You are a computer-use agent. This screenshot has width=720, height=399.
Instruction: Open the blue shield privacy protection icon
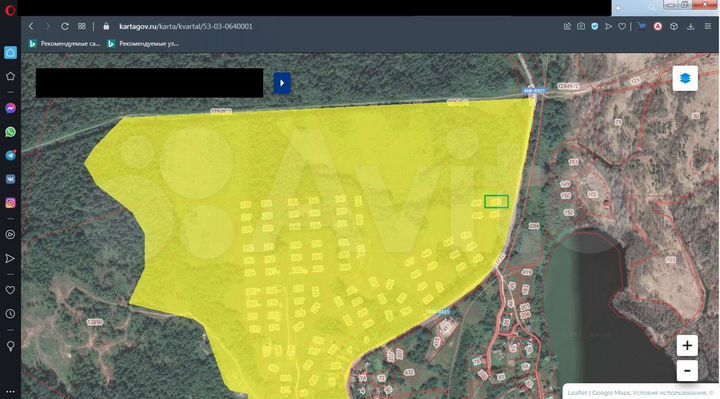coord(595,26)
